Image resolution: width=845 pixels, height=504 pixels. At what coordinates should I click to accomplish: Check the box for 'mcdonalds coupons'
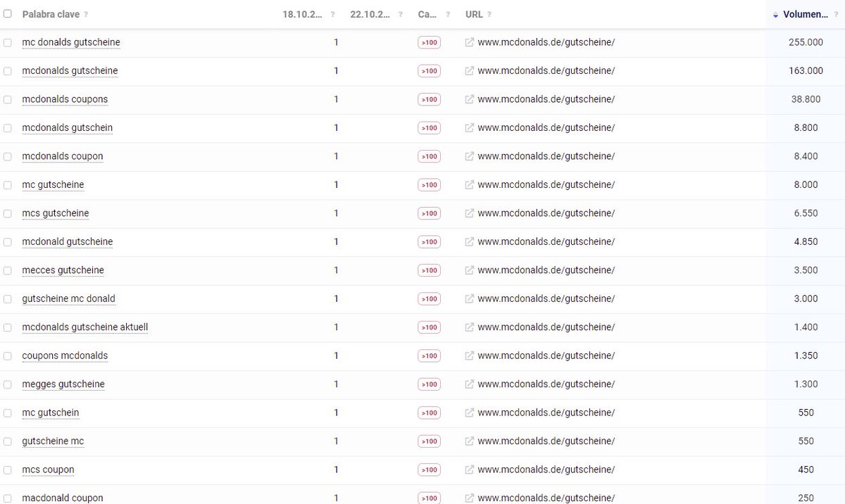[x=7, y=99]
